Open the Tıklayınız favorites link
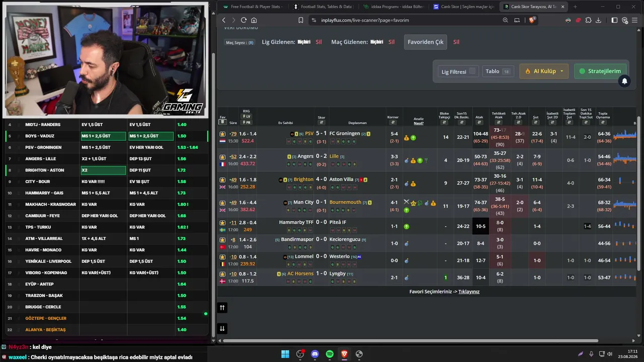This screenshot has width=644, height=362. point(469,292)
